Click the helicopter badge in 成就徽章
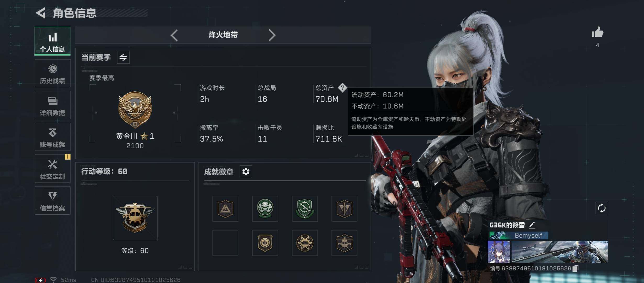Image resolution: width=644 pixels, height=283 pixels. tap(344, 243)
